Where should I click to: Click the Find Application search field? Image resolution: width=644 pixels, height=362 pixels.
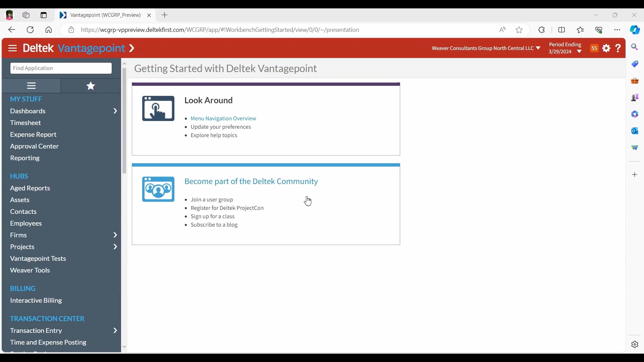click(x=61, y=68)
